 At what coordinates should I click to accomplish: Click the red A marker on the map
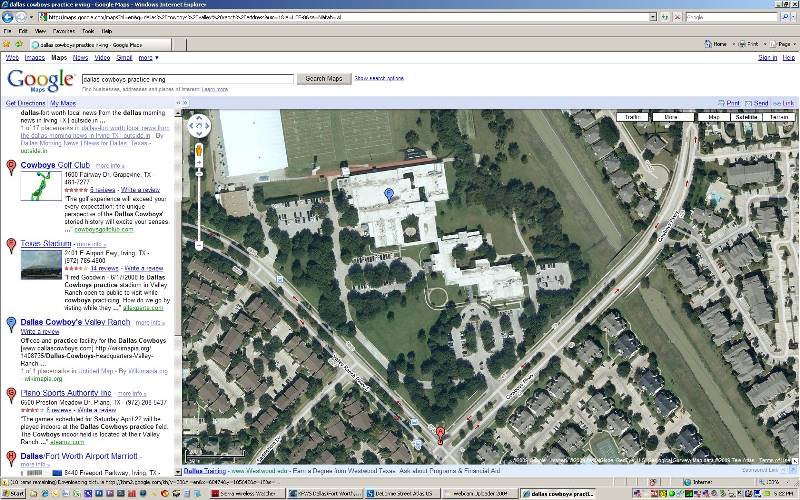tap(440, 435)
